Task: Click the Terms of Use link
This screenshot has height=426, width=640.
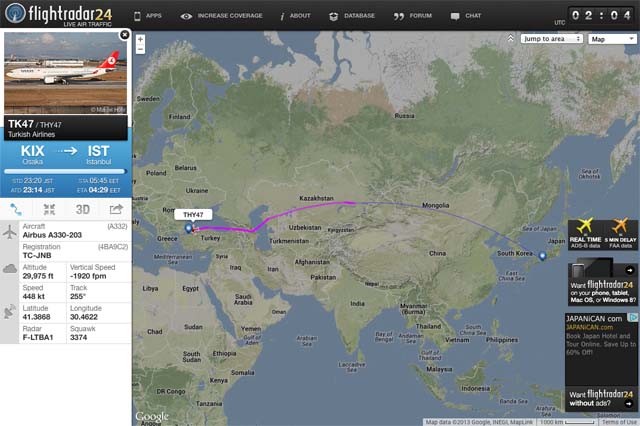Action: [620, 422]
